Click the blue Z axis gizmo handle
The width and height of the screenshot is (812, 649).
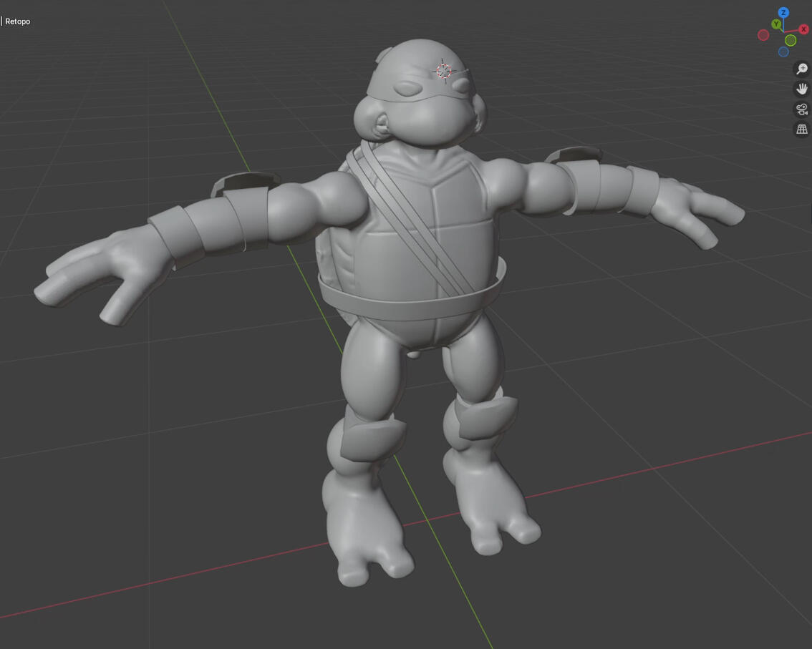(x=783, y=13)
